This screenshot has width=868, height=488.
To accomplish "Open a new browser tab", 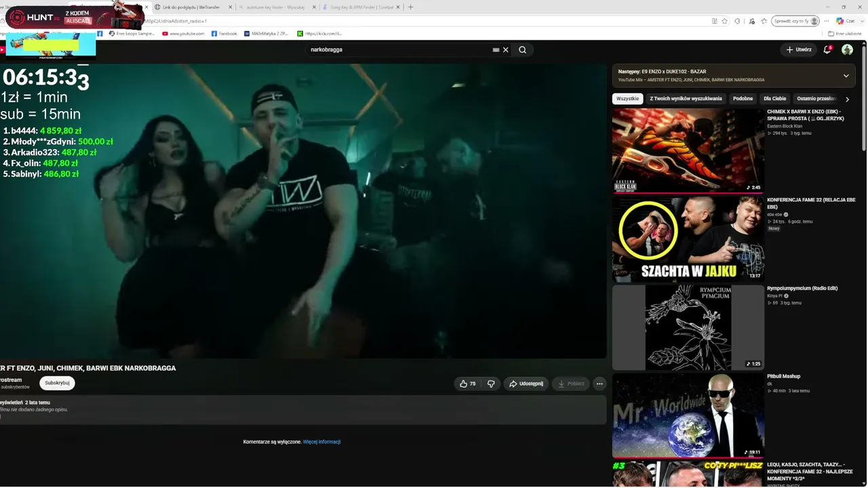I will tap(410, 7).
